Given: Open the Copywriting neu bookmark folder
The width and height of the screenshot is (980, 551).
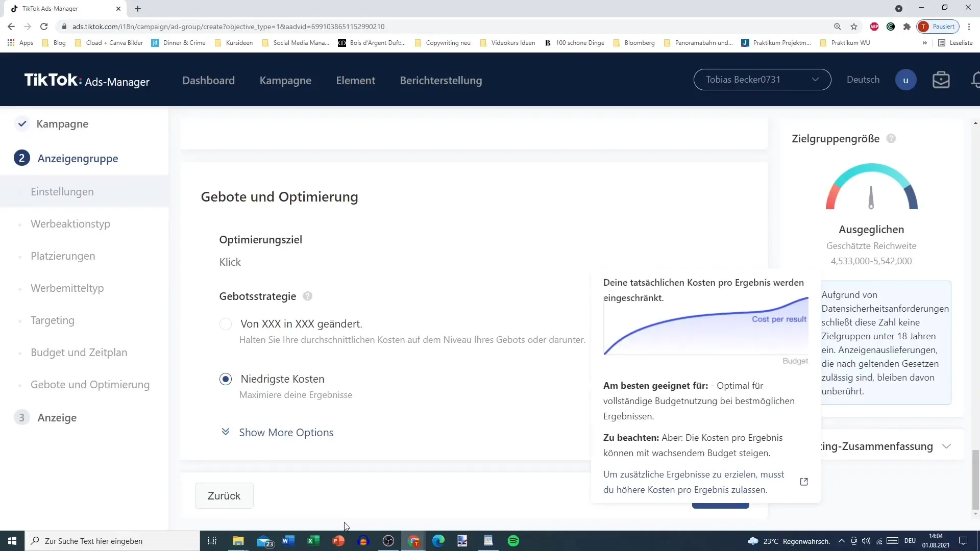Looking at the screenshot, I should tap(443, 43).
